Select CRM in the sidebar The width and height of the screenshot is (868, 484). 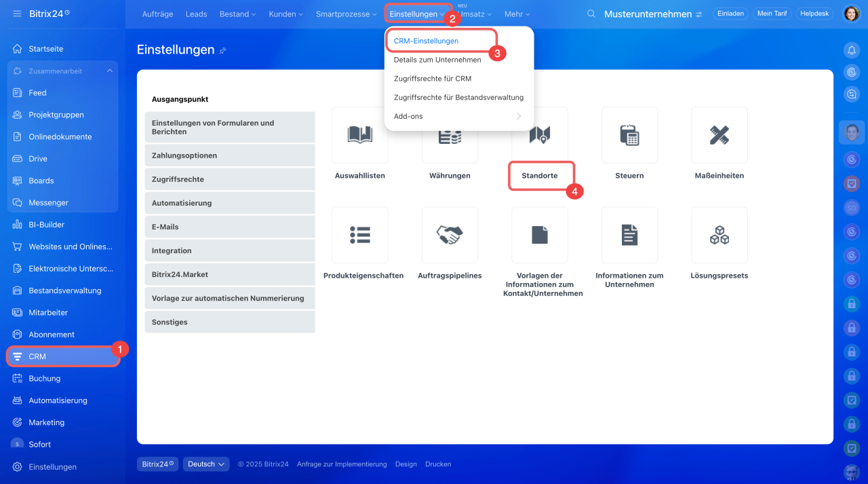[x=62, y=356]
